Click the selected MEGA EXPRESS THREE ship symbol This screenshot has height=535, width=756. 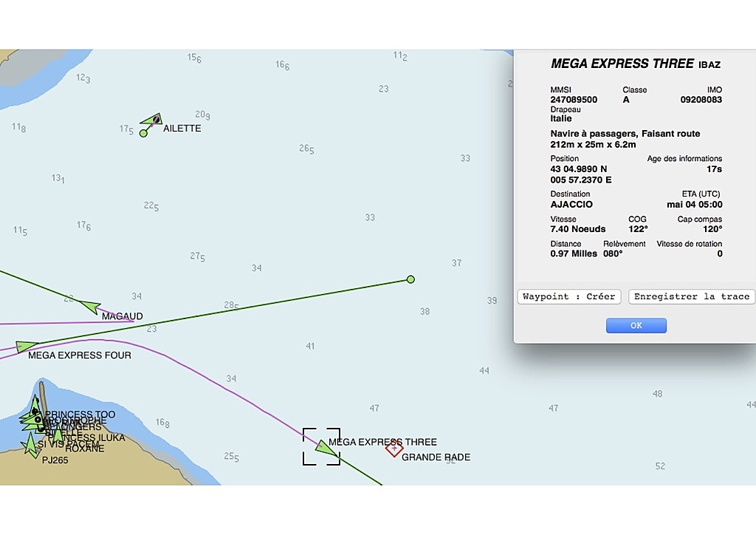tap(326, 448)
